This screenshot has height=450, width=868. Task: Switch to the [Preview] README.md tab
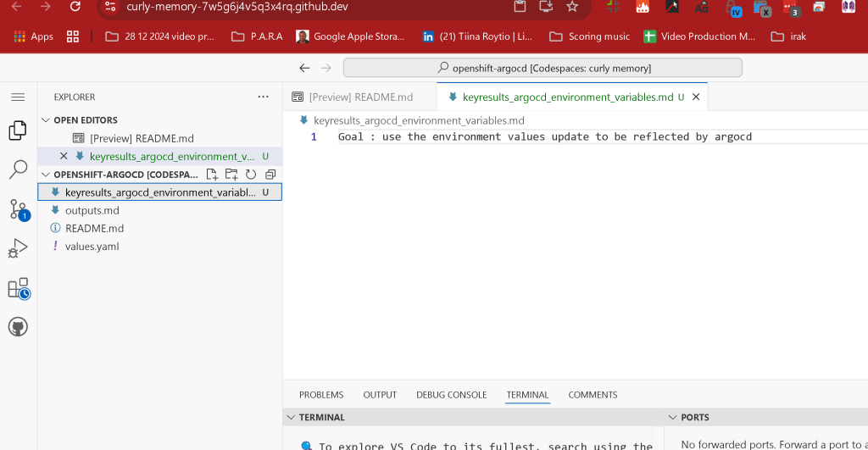pos(359,97)
